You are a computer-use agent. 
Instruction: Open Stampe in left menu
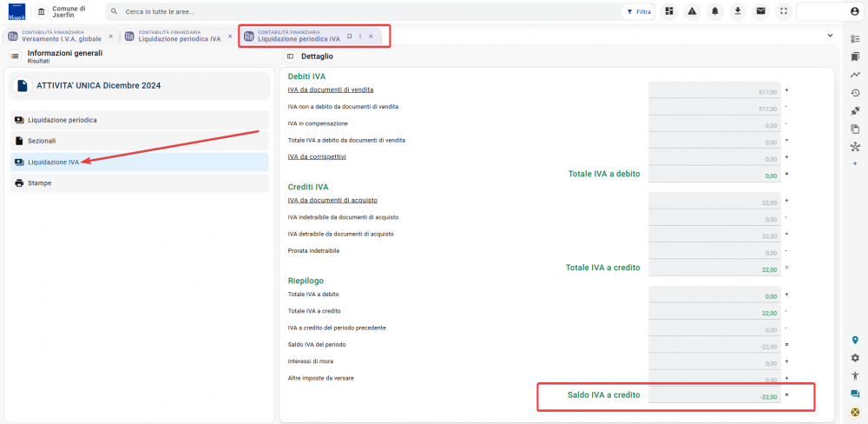tap(140, 183)
